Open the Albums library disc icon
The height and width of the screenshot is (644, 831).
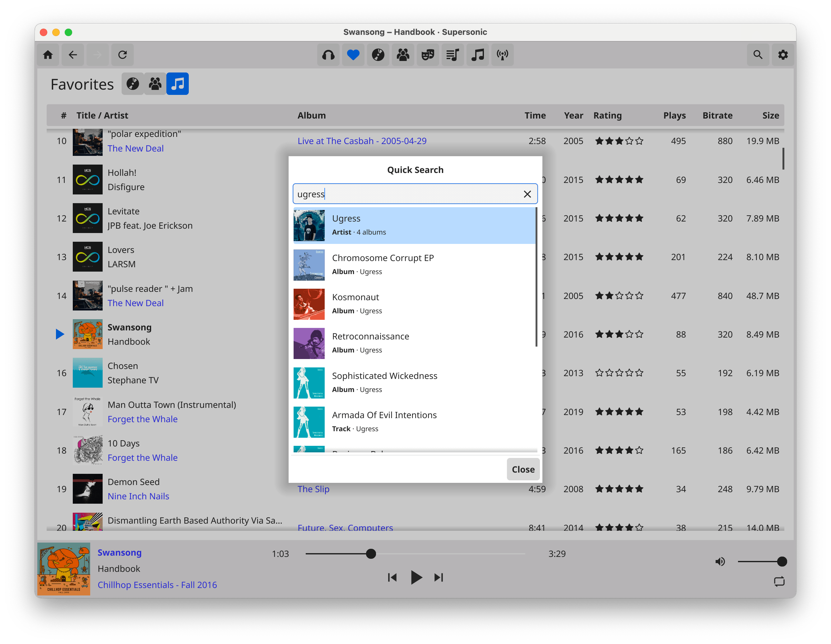point(378,55)
